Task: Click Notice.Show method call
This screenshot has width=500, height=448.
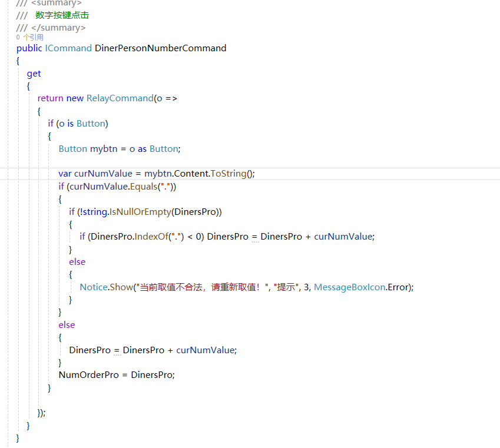Action: pyautogui.click(x=106, y=287)
